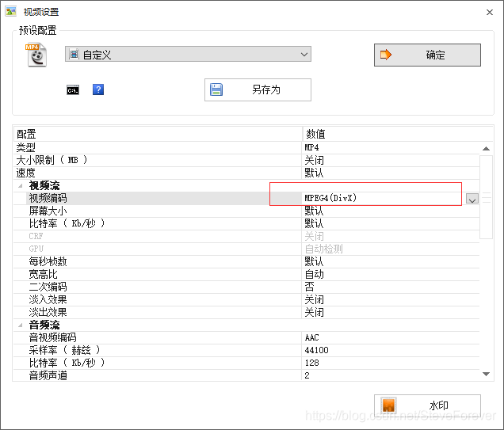Click the 默认 value of 每秒帧数
The width and height of the screenshot is (504, 430).
(x=314, y=262)
